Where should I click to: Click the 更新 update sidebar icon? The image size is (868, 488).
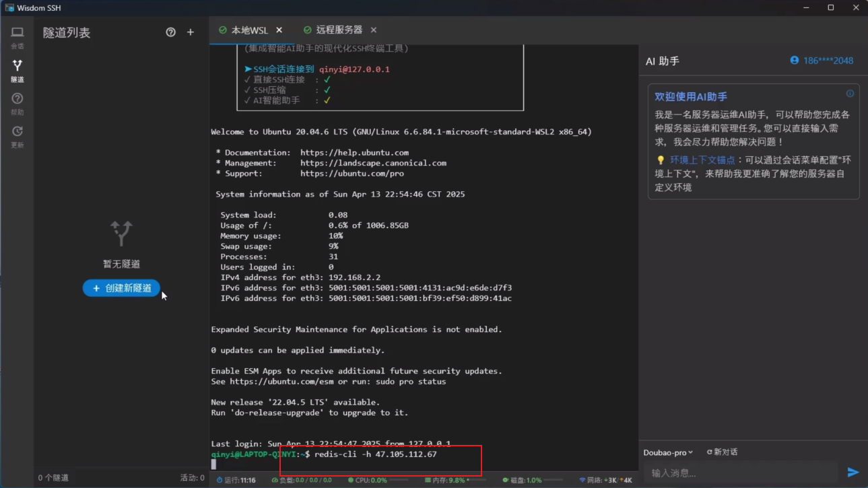point(18,131)
